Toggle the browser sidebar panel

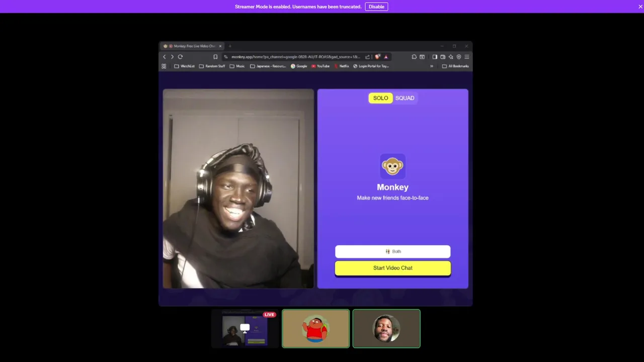point(435,57)
